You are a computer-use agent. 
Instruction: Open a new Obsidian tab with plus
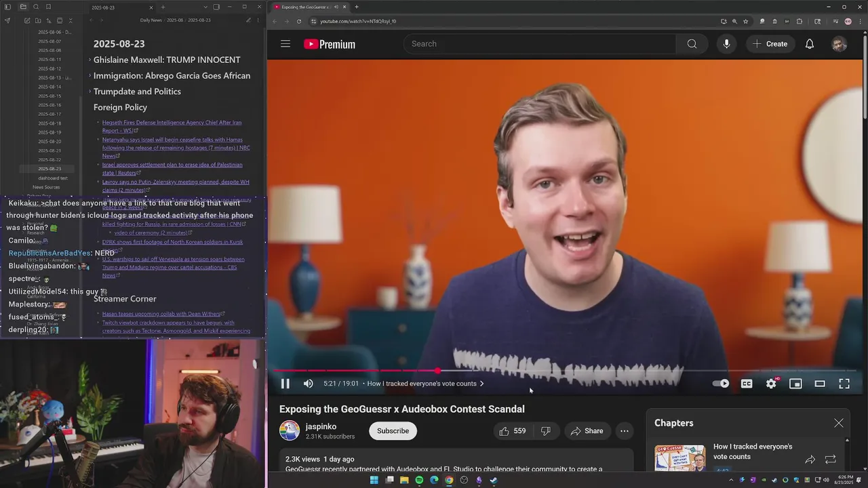click(163, 7)
